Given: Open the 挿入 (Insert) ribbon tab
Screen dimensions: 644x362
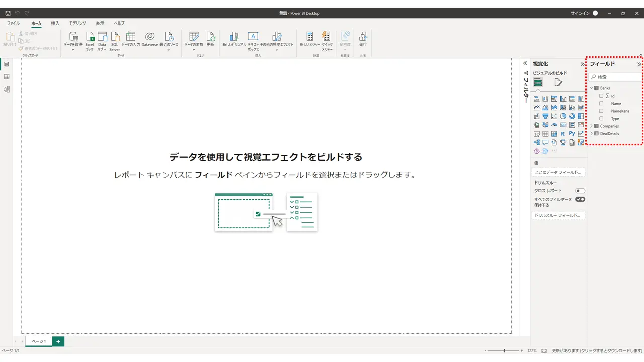Looking at the screenshot, I should point(55,23).
